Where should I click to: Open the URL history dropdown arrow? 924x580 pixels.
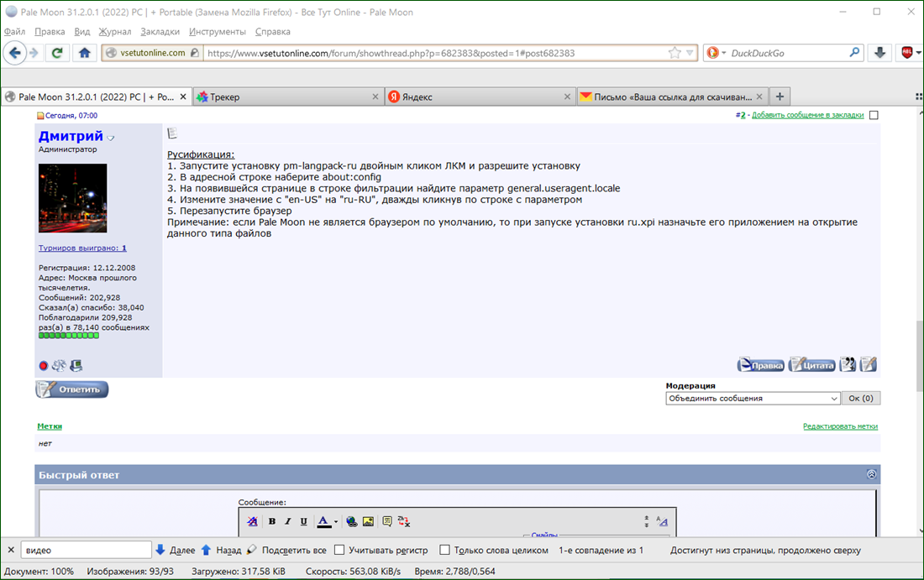(x=690, y=53)
